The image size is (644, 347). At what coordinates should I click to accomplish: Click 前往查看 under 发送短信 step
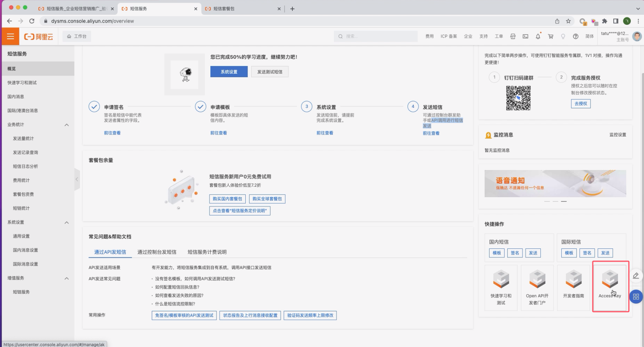pyautogui.click(x=431, y=133)
